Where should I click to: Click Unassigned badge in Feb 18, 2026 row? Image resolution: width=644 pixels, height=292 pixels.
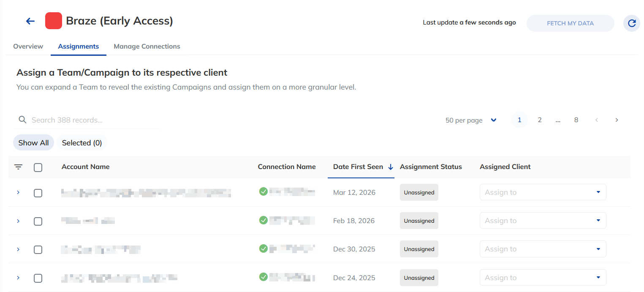(x=419, y=221)
